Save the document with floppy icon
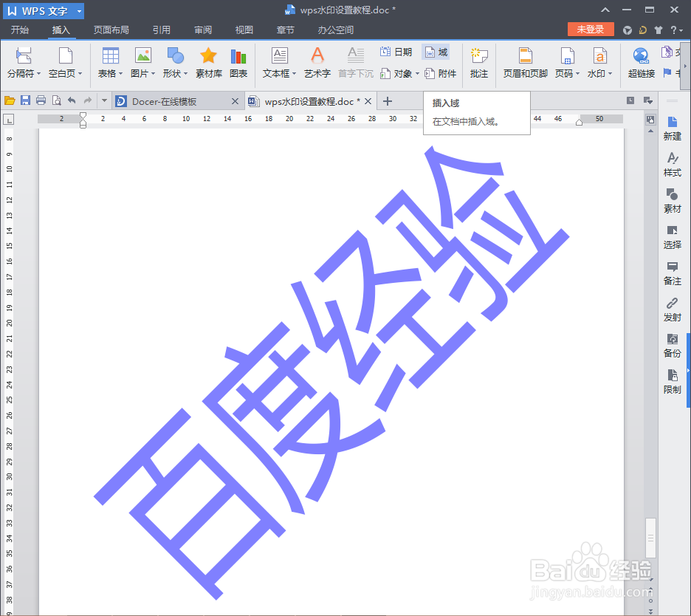The height and width of the screenshot is (616, 691). coord(25,100)
